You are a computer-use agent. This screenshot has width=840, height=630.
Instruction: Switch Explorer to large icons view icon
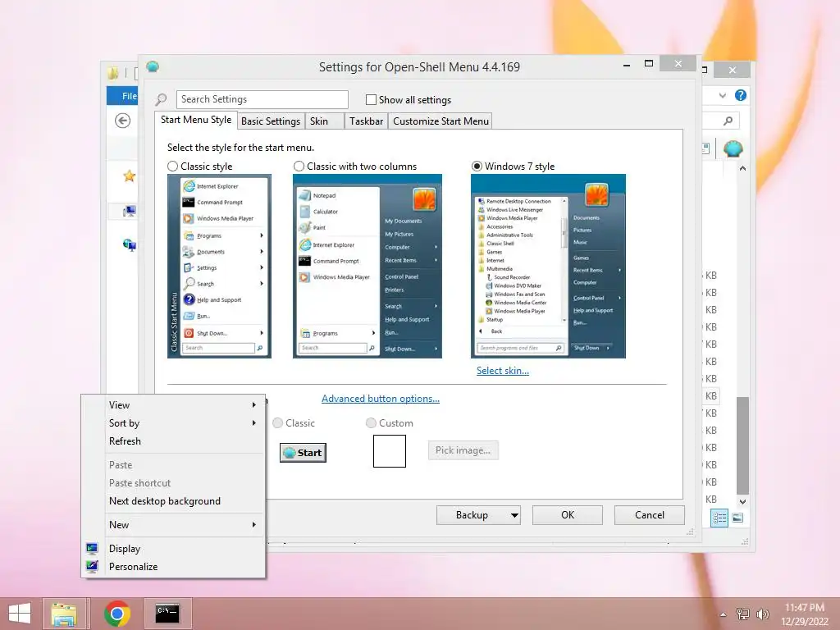tap(737, 518)
